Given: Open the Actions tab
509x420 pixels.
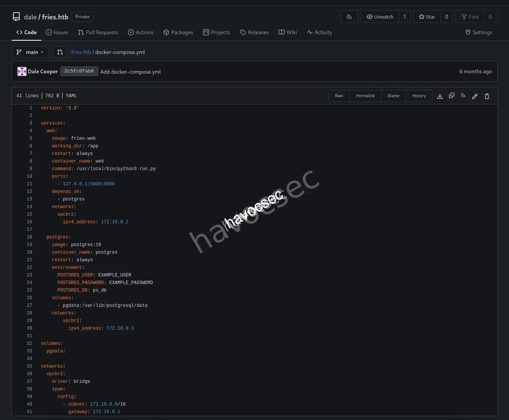Looking at the screenshot, I should [140, 32].
